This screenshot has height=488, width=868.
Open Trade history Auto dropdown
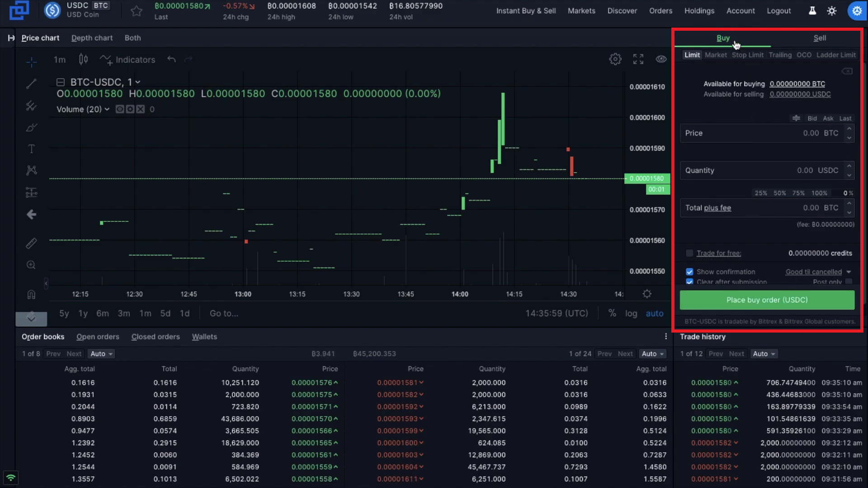764,354
